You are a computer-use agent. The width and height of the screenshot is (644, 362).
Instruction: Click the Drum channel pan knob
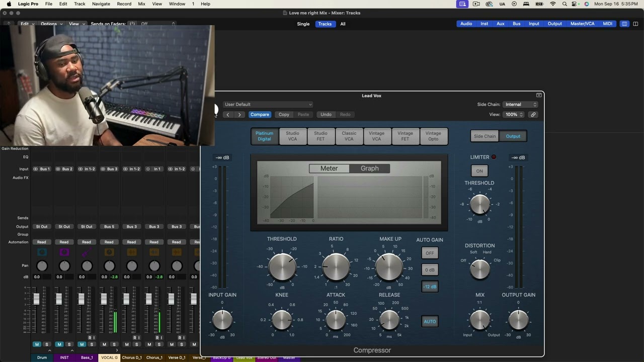(x=42, y=266)
